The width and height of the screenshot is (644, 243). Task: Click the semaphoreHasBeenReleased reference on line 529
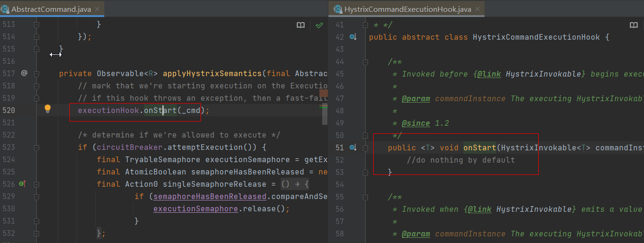click(x=209, y=196)
